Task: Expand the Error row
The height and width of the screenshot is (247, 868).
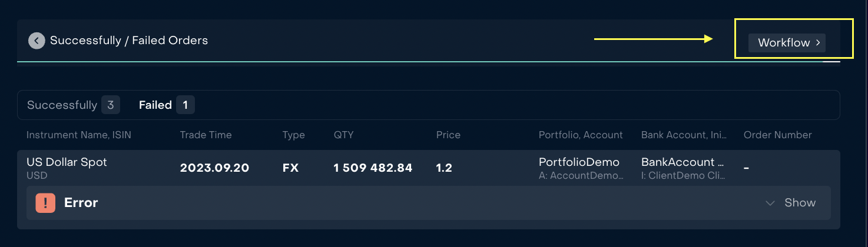Action: point(429,203)
